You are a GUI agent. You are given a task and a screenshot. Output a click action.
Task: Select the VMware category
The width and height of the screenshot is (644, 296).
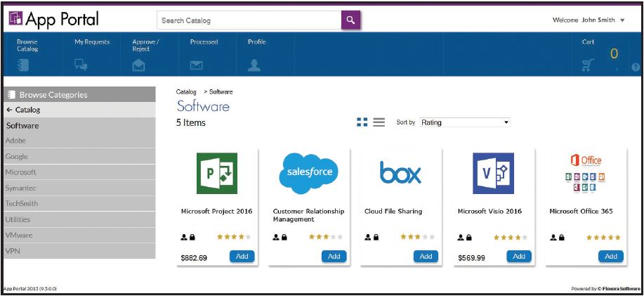click(x=79, y=235)
